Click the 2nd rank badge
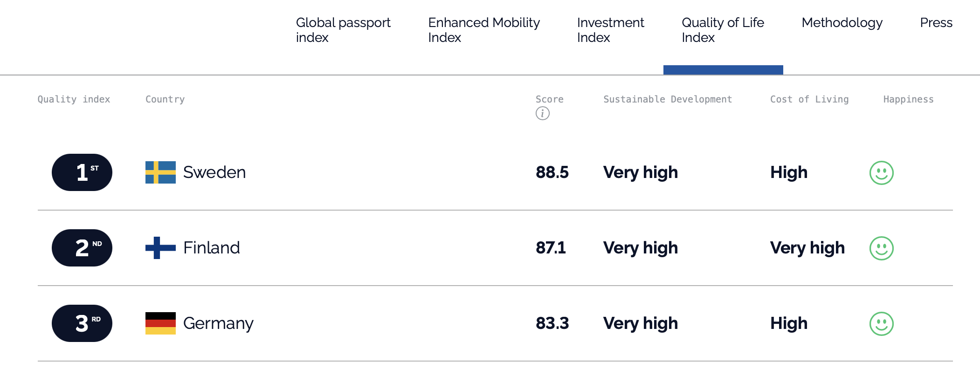 (x=82, y=248)
